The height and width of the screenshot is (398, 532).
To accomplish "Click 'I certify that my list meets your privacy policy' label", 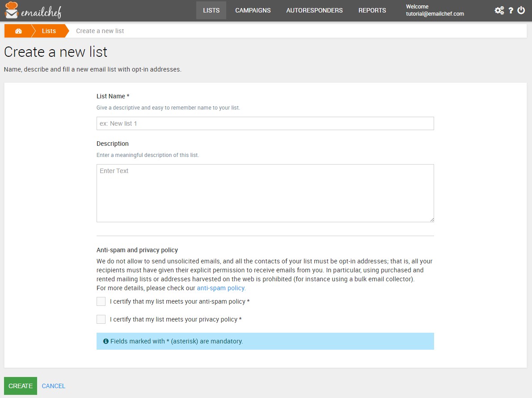I will pos(176,320).
